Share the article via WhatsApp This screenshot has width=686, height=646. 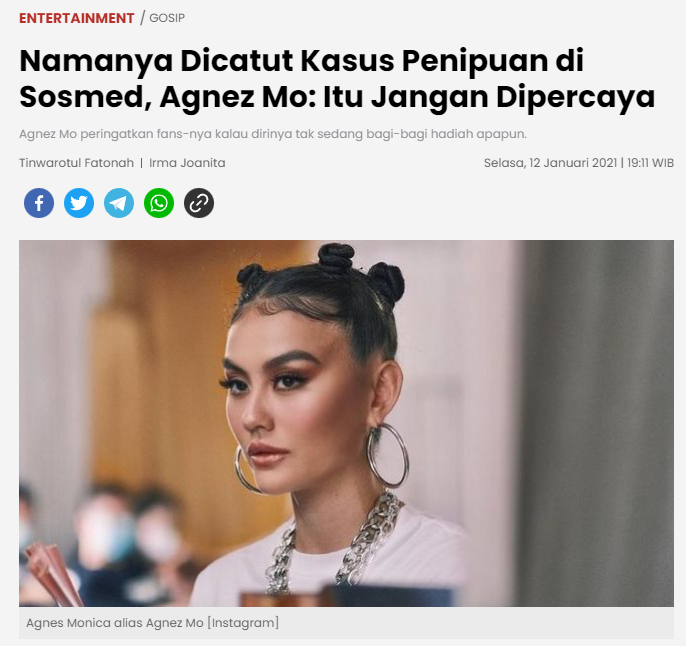click(159, 203)
